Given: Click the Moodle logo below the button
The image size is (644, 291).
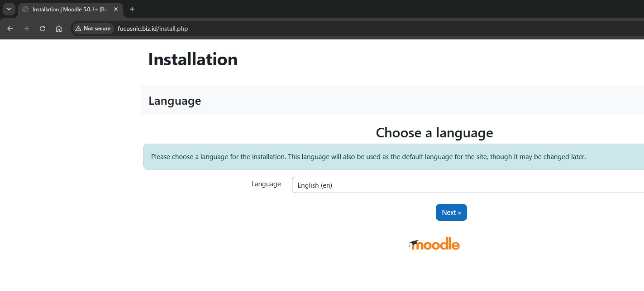Looking at the screenshot, I should (x=434, y=244).
